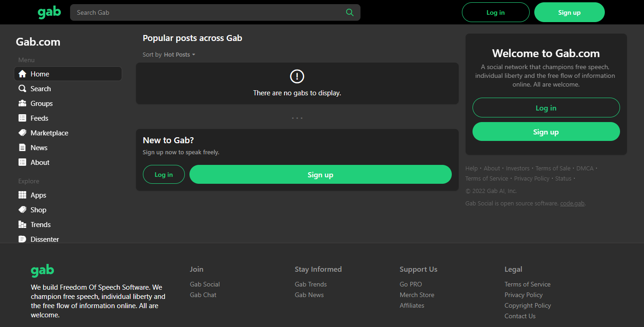Open the Gab Trends footer link

pyautogui.click(x=311, y=284)
